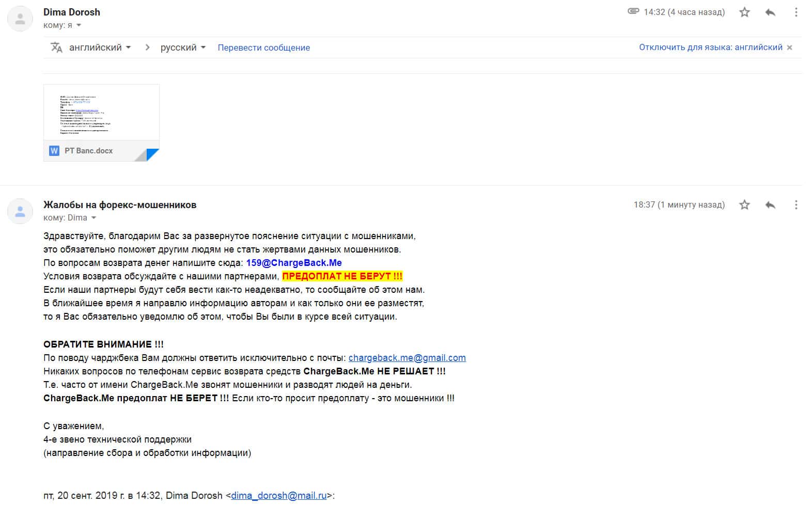This screenshot has height=520, width=812.
Task: Click Dima Dorosh's avatar icon
Action: [20, 19]
